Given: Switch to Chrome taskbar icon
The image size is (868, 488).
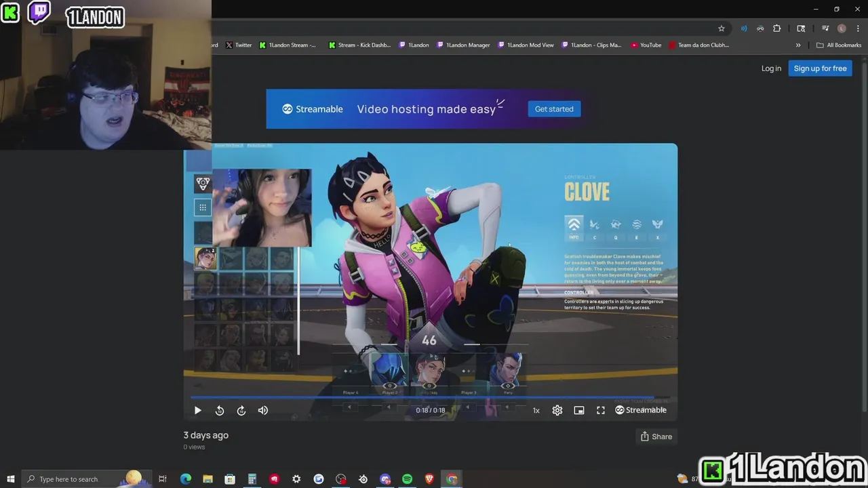Looking at the screenshot, I should tap(452, 479).
